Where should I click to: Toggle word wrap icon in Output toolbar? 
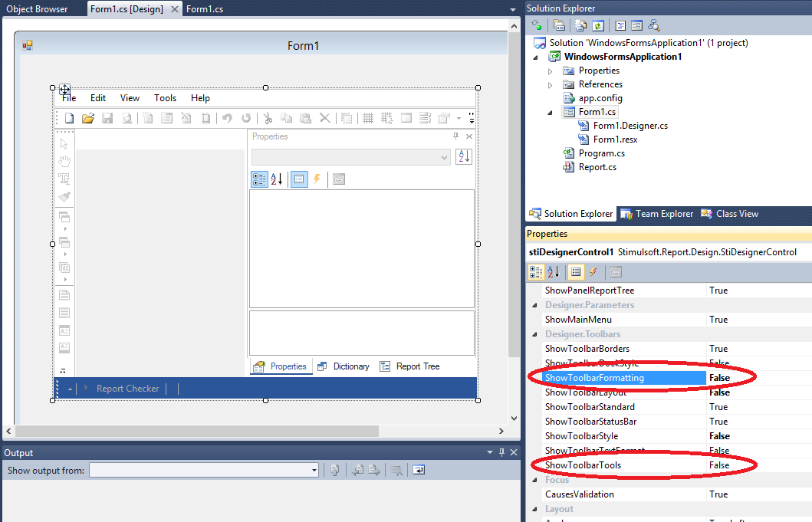click(x=419, y=470)
